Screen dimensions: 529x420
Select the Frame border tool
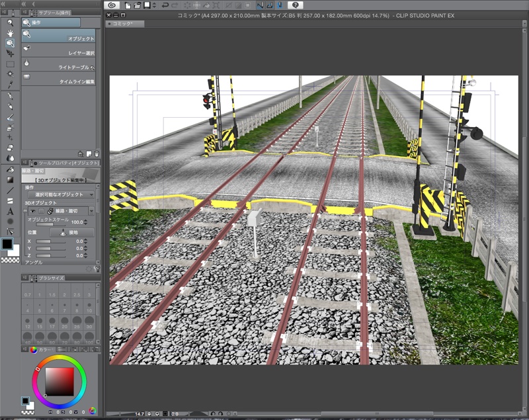pyautogui.click(x=10, y=200)
